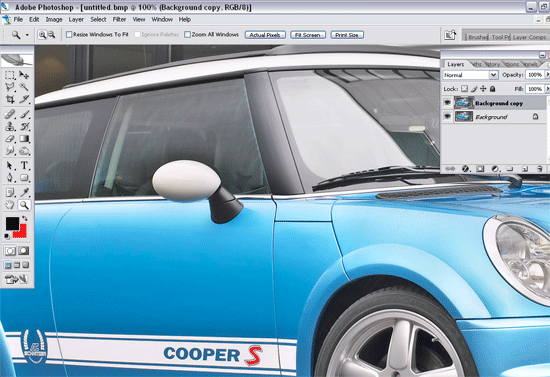Reset to default colors icon
Screen dimensions: 550x377
click(7, 237)
